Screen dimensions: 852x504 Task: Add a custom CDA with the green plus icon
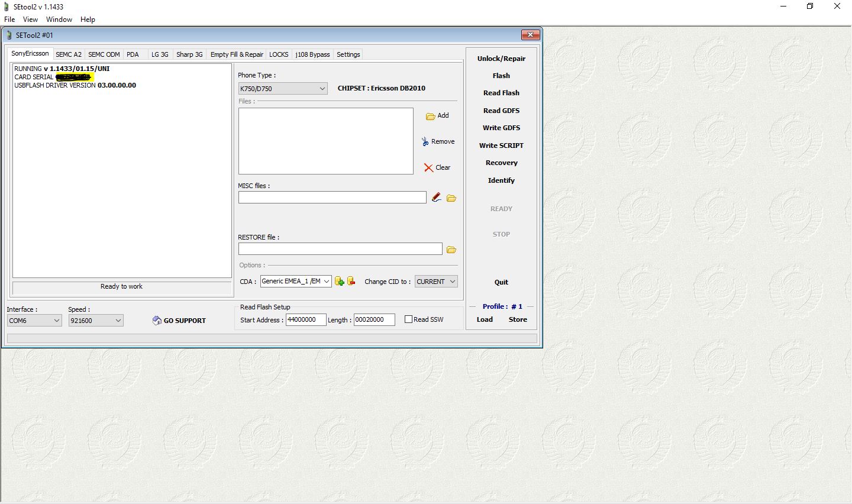[340, 281]
